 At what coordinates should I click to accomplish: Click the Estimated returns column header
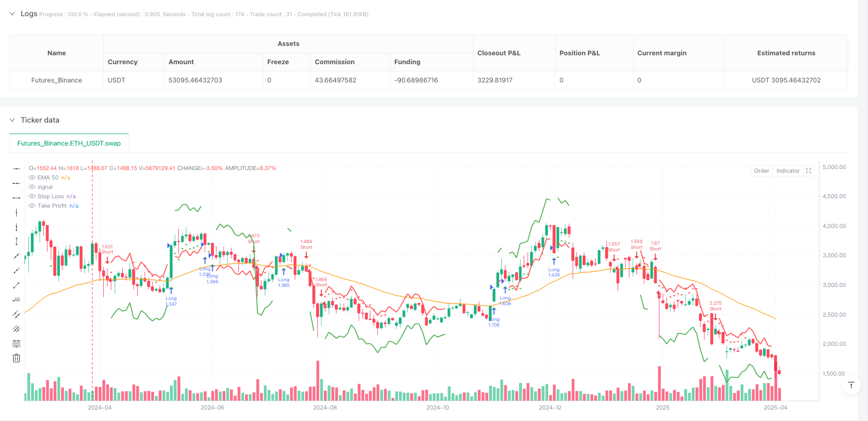click(786, 53)
